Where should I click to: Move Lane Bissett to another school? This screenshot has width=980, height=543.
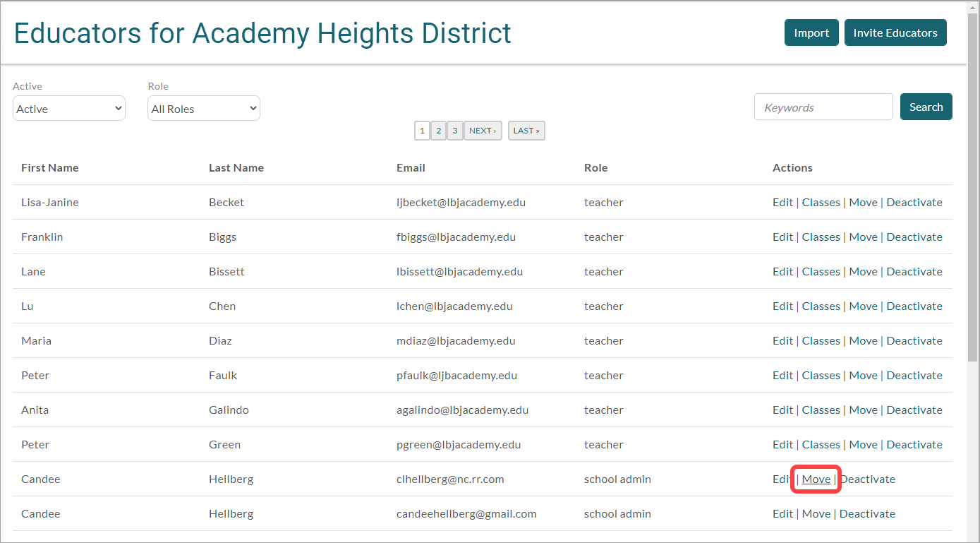click(x=863, y=272)
